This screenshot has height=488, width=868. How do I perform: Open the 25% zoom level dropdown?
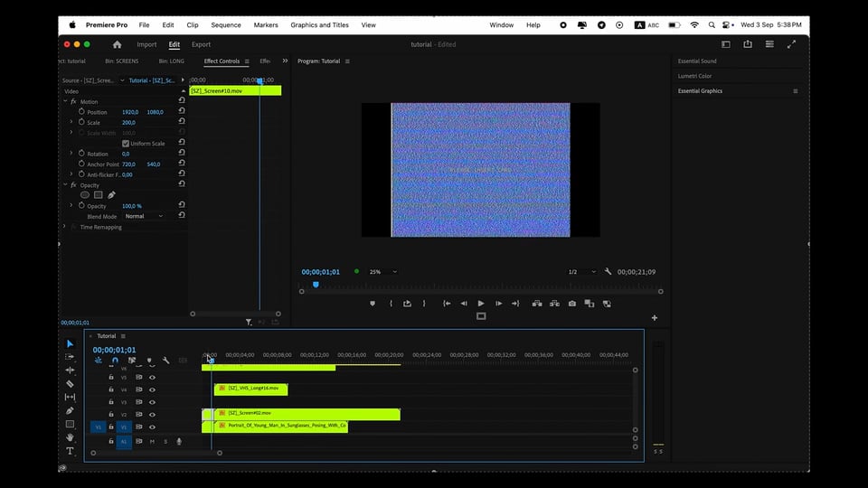pos(382,272)
